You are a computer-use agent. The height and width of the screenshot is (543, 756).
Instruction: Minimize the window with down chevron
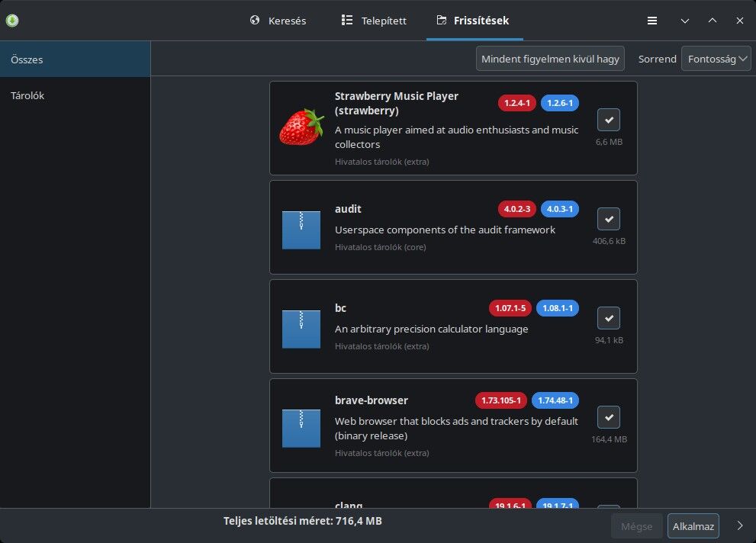click(x=684, y=21)
